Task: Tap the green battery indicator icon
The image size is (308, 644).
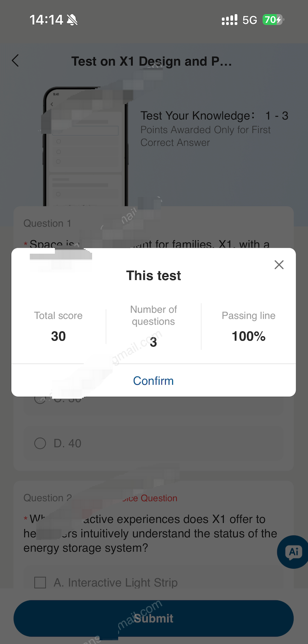Action: click(x=273, y=20)
